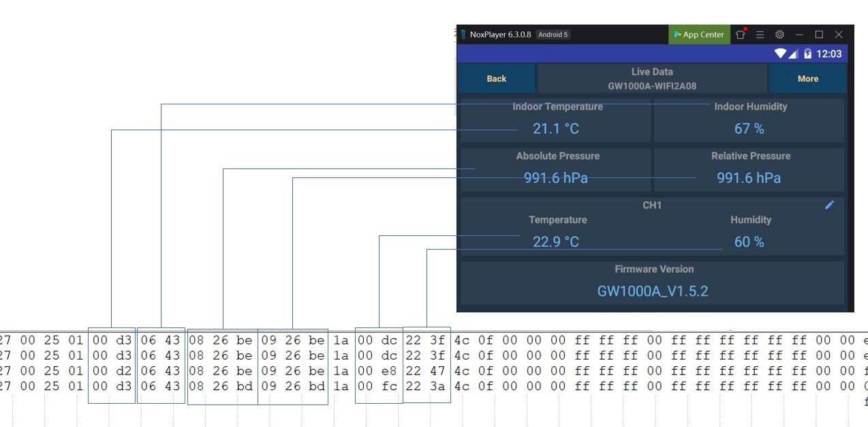Image resolution: width=868 pixels, height=427 pixels.
Task: Click the NoxPlayer logo icon in title bar
Action: (463, 35)
